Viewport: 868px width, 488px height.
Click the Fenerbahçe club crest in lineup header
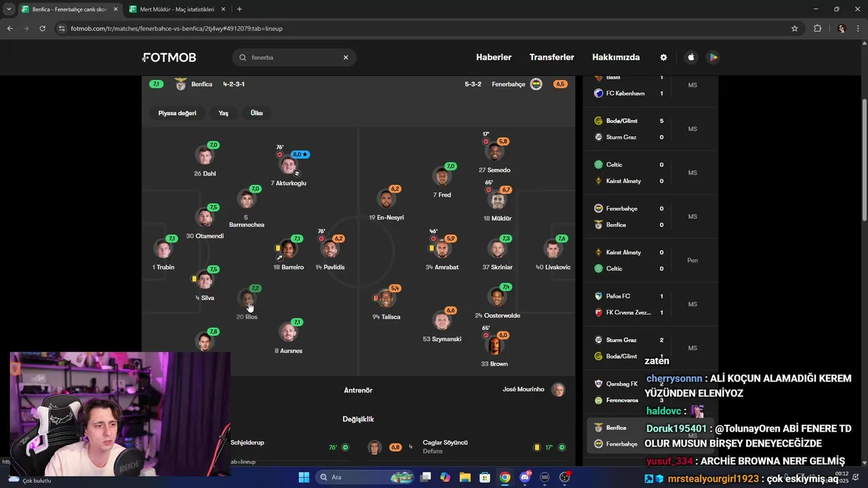(536, 84)
